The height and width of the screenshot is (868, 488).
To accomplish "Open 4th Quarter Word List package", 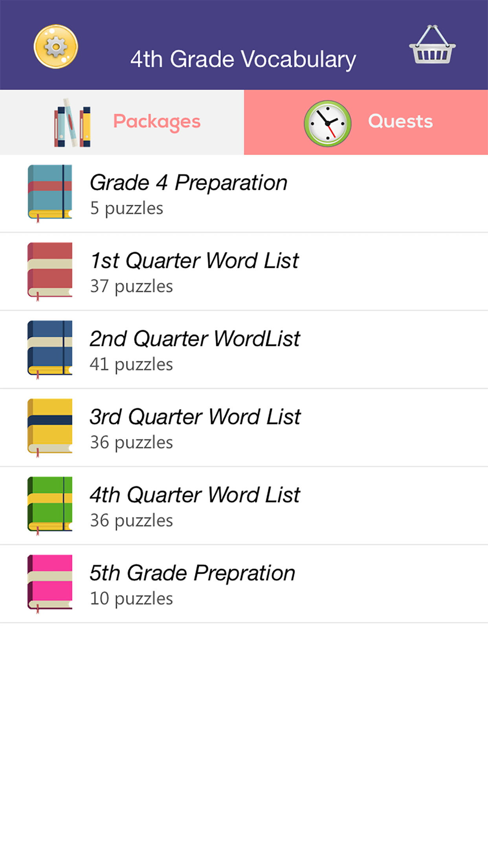I will (244, 506).
